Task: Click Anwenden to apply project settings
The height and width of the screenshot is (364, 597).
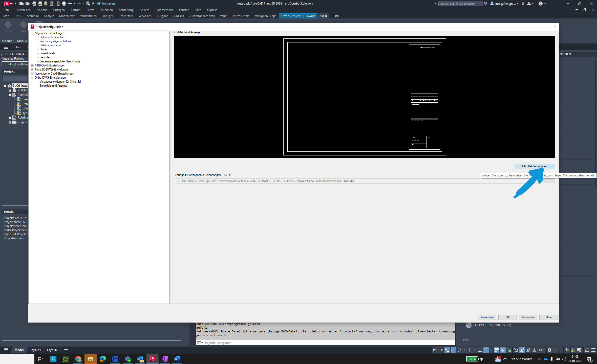Action: click(x=487, y=317)
